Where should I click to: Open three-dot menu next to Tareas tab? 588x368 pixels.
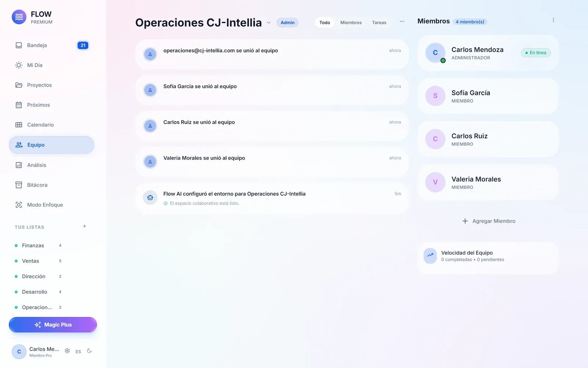(x=402, y=21)
